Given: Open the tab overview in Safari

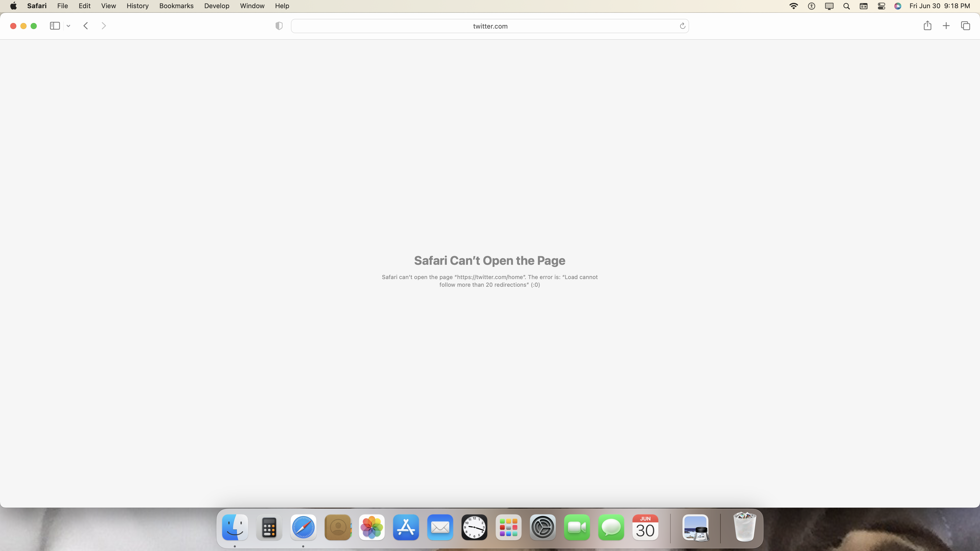Looking at the screenshot, I should tap(966, 26).
